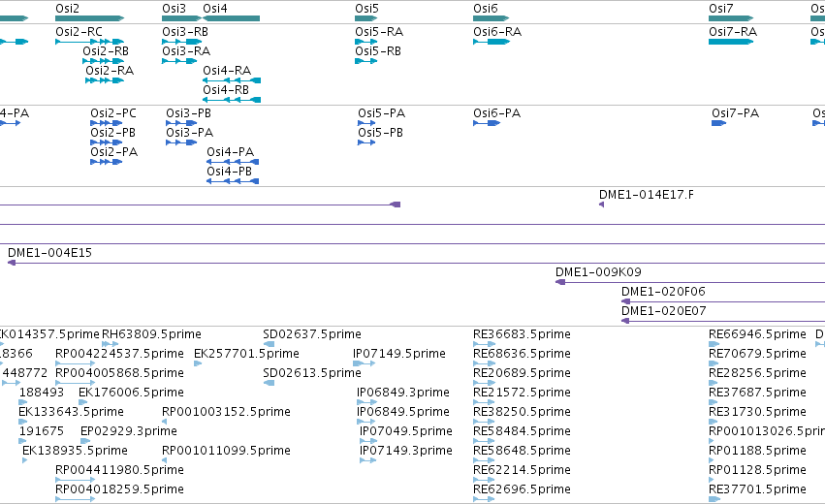The image size is (825, 504).
Task: Click the Osi4-RB transcript label
Action: 226,90
